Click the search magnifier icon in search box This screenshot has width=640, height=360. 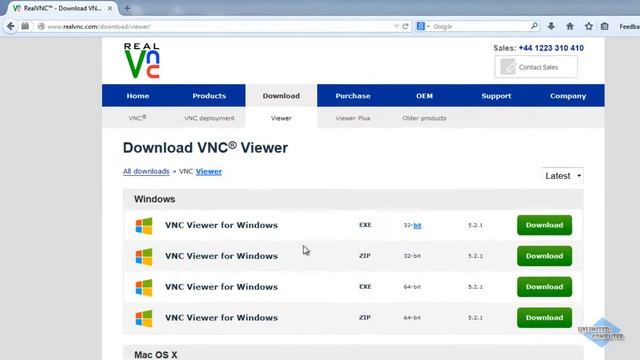[534, 26]
